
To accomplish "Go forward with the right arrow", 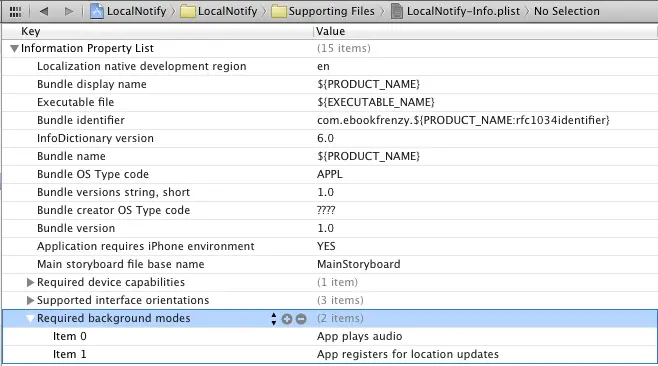I will (69, 11).
